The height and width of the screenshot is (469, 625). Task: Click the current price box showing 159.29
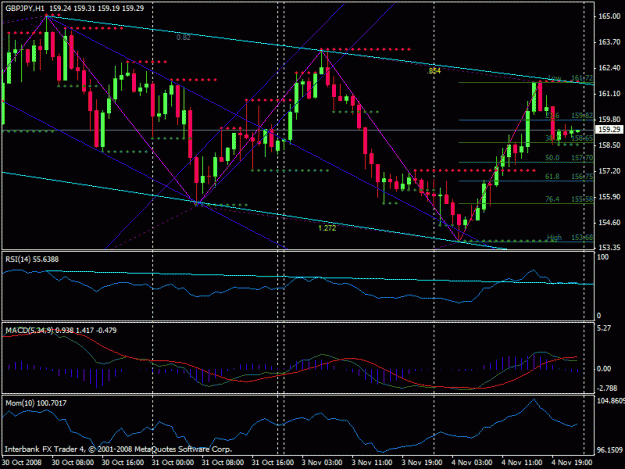[x=609, y=129]
